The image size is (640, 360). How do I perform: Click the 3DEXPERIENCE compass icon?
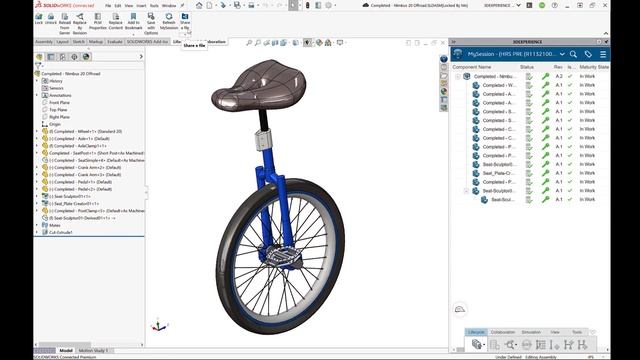[x=458, y=54]
